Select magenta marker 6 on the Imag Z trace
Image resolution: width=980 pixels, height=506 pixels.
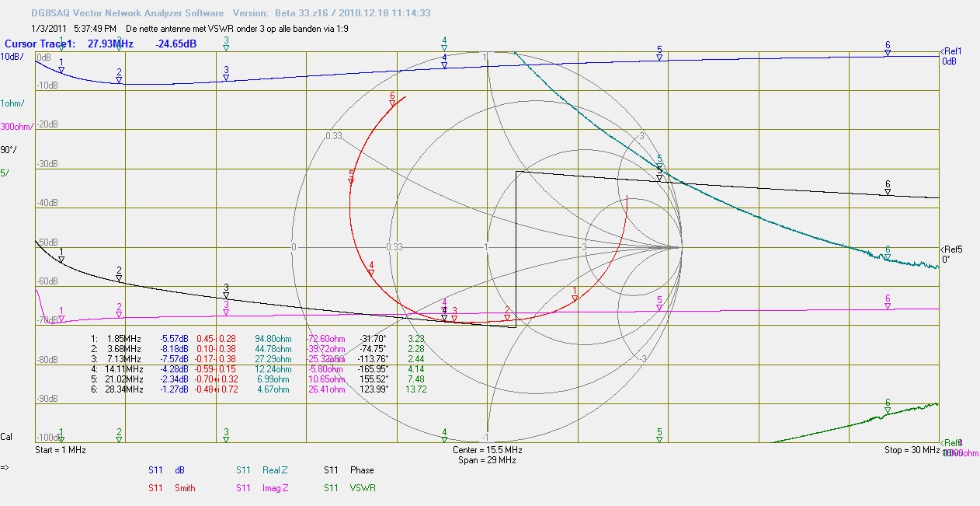coord(888,302)
